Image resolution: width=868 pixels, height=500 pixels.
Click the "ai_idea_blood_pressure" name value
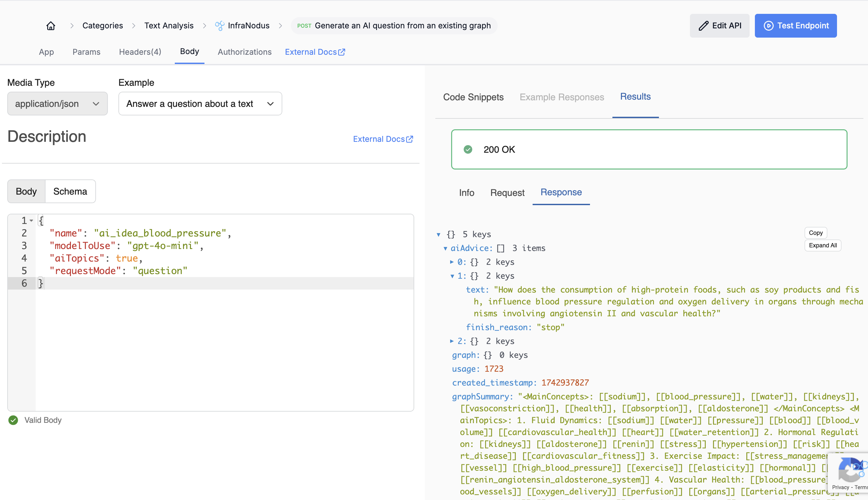160,233
